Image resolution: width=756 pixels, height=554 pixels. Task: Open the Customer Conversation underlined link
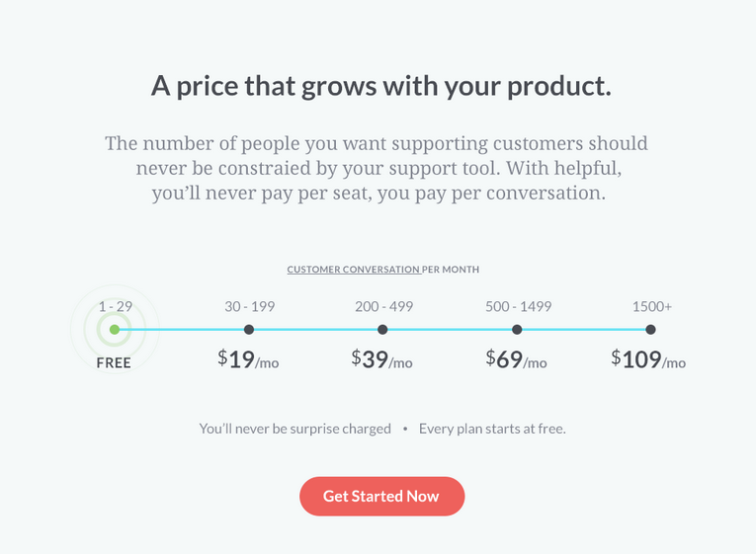354,270
